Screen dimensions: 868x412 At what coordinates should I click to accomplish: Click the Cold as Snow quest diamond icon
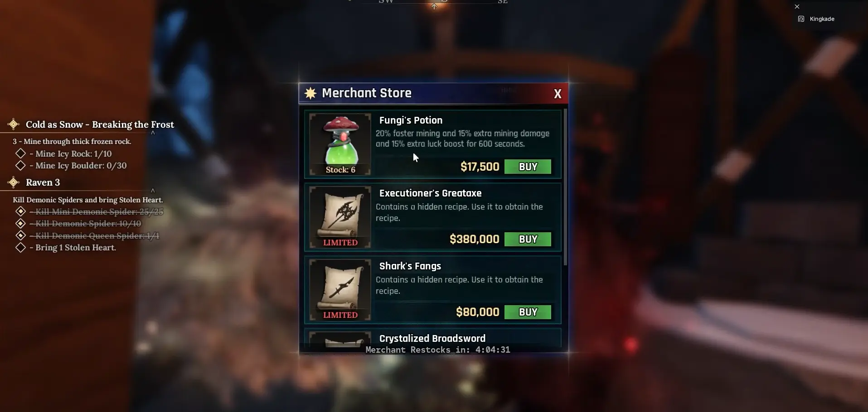14,124
